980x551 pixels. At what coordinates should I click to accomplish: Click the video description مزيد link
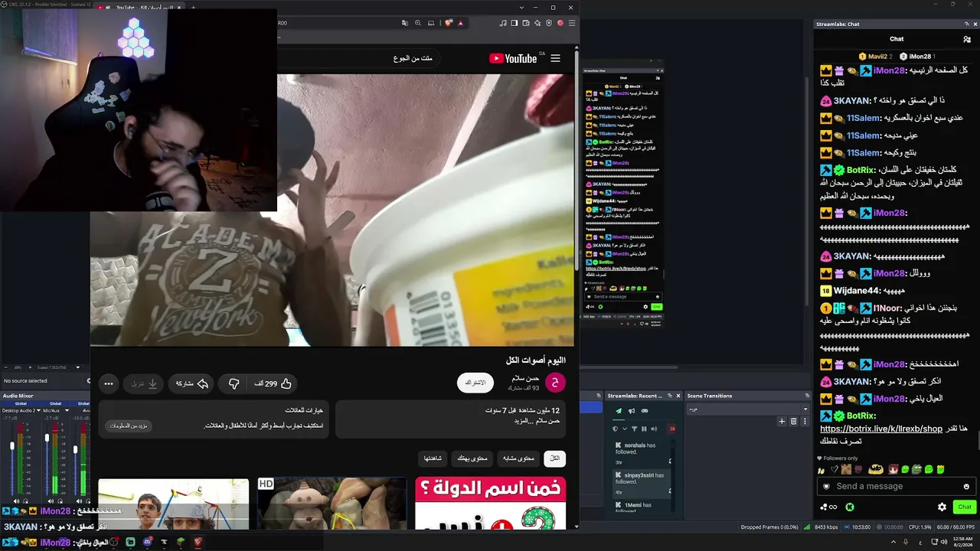coord(523,421)
